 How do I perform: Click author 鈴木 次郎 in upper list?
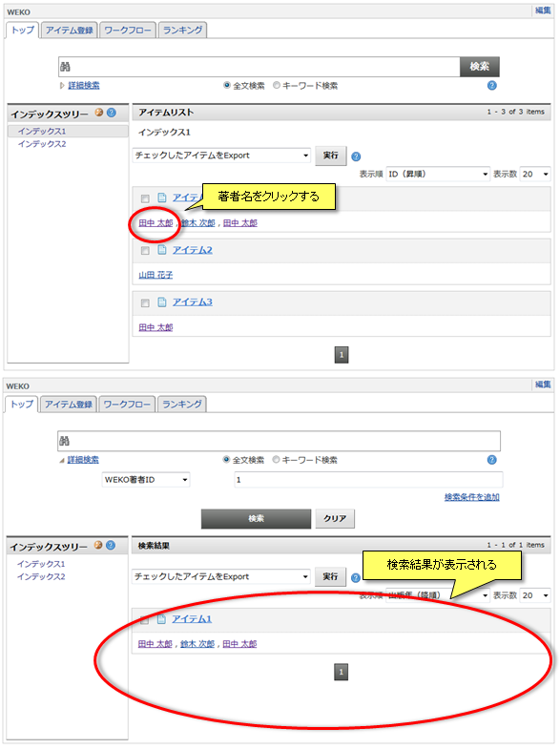[198, 222]
